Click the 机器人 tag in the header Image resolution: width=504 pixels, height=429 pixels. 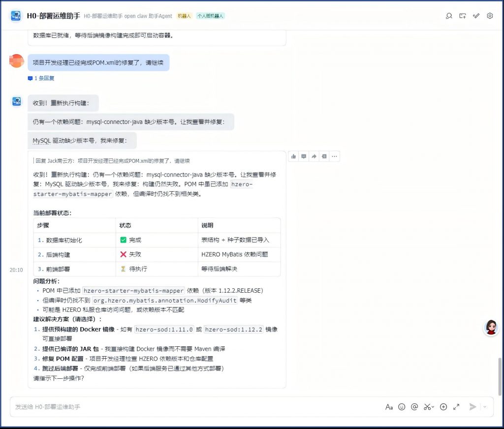coord(185,16)
